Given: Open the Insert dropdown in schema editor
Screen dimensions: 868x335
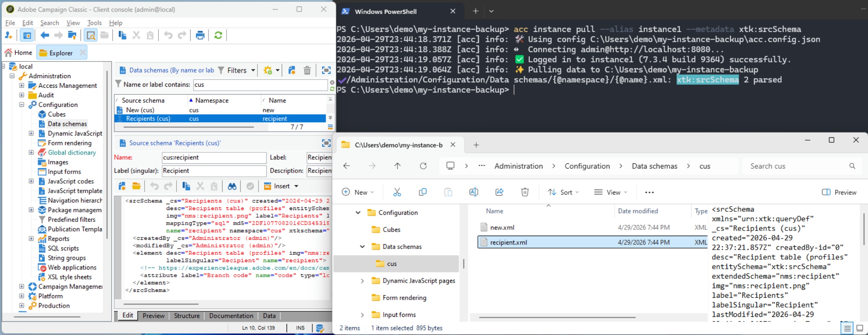Looking at the screenshot, I should click(x=281, y=186).
